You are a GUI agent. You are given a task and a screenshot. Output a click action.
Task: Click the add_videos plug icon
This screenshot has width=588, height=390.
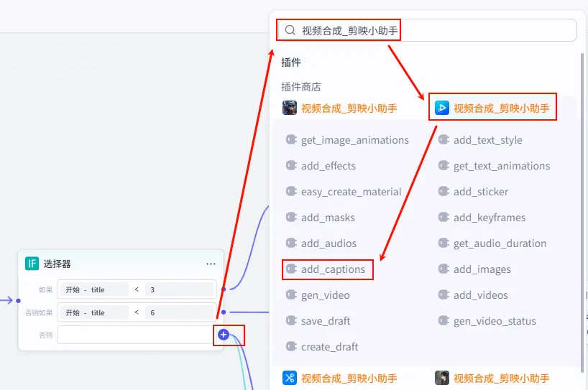coord(444,294)
